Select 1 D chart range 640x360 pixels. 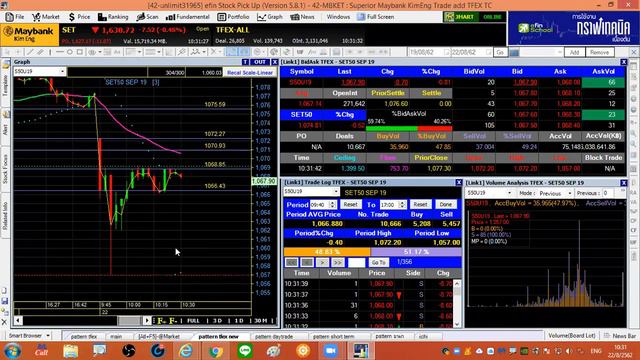239,321
